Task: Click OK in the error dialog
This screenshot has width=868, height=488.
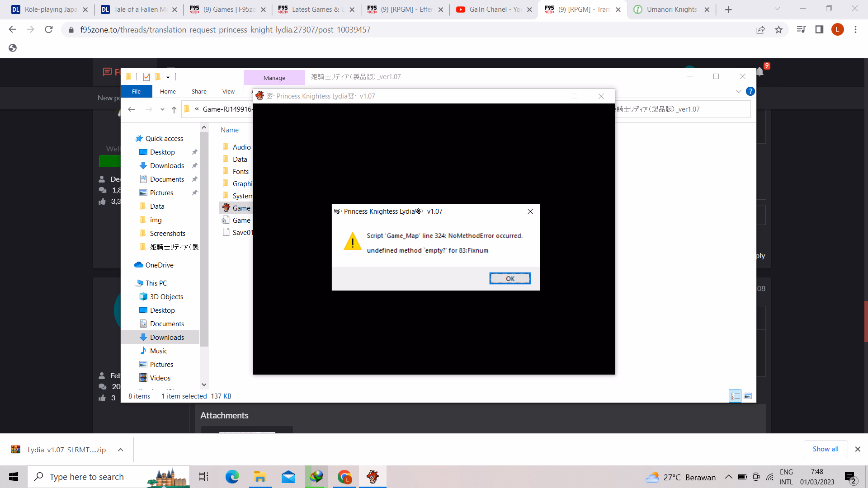Action: click(x=509, y=278)
